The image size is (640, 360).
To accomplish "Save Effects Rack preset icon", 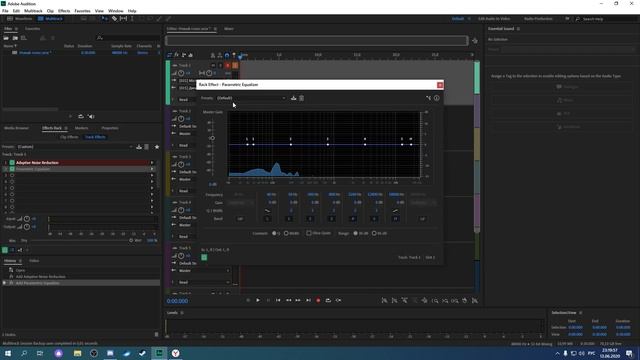I will (x=139, y=147).
